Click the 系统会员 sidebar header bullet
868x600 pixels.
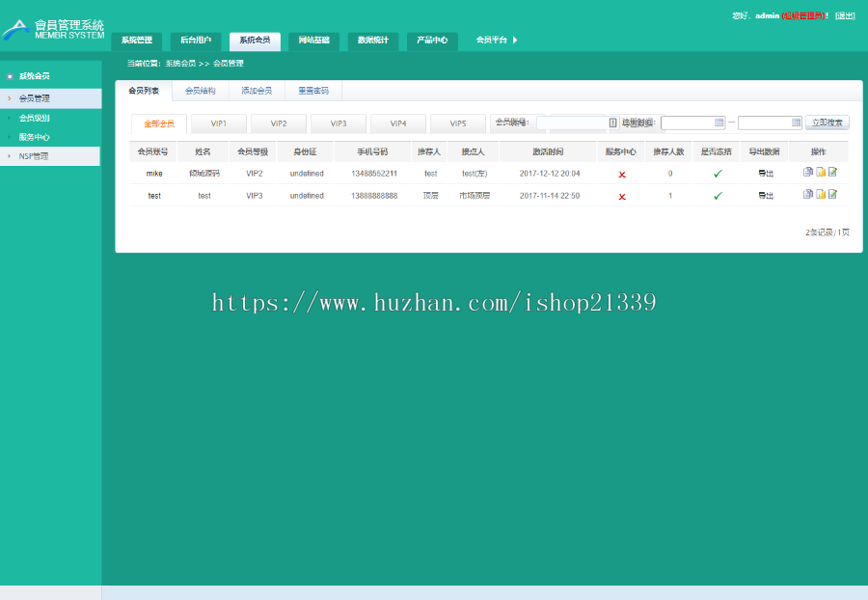(x=10, y=76)
